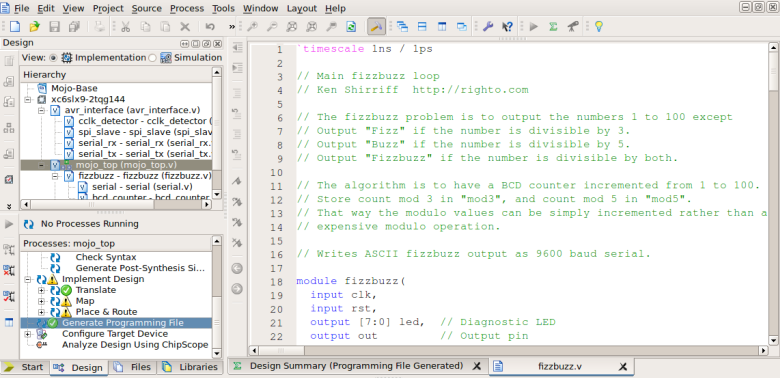Click the Delete X icon in toolbar

pyautogui.click(x=185, y=26)
